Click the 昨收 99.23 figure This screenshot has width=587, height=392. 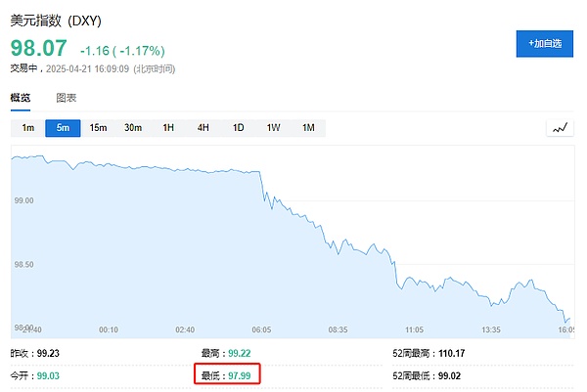point(46,352)
